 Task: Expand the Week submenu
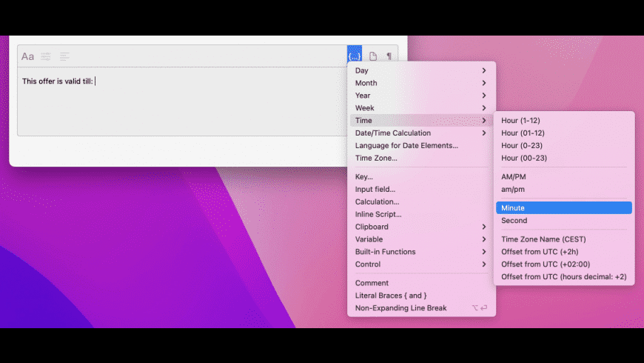[x=421, y=108]
